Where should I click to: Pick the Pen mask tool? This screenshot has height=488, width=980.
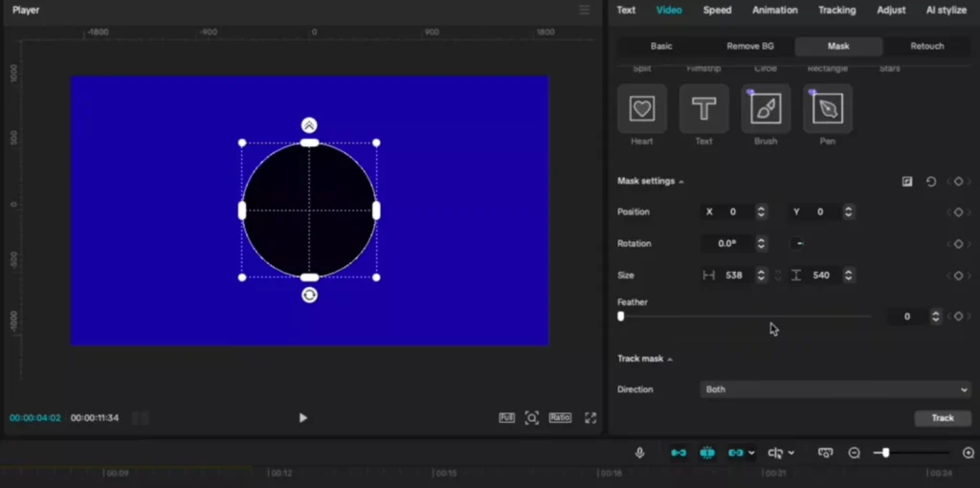(827, 109)
